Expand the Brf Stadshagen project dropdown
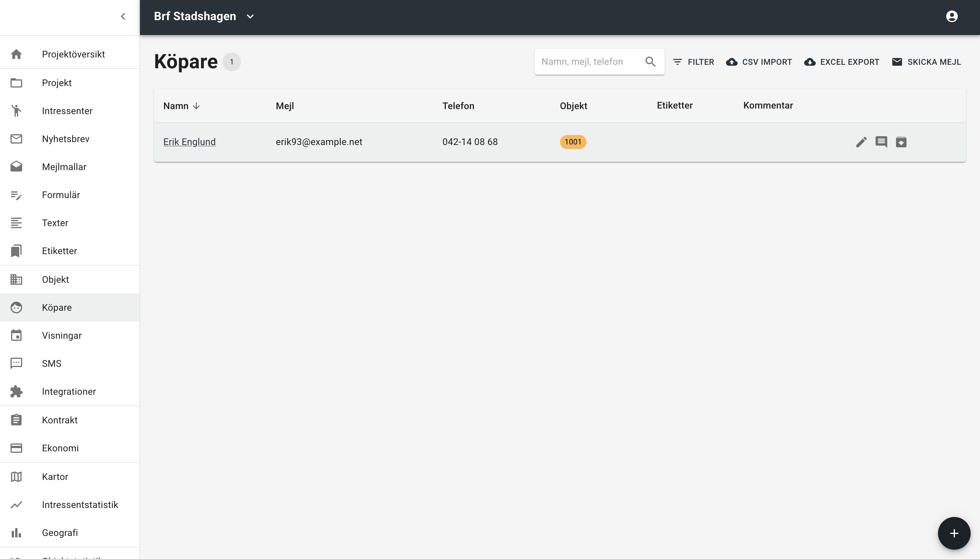The image size is (980, 559). [x=204, y=16]
